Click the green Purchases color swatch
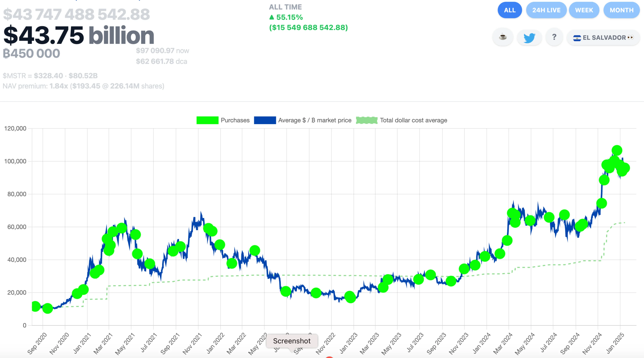Image resolution: width=644 pixels, height=358 pixels. click(x=207, y=120)
